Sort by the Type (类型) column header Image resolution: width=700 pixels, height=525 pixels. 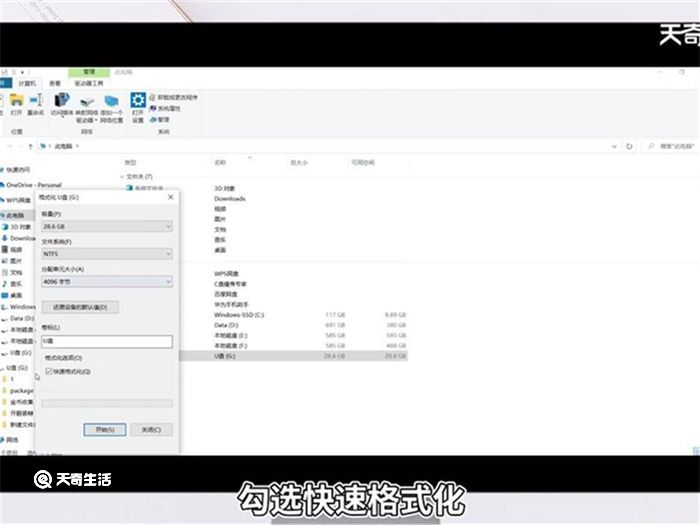[x=130, y=163]
